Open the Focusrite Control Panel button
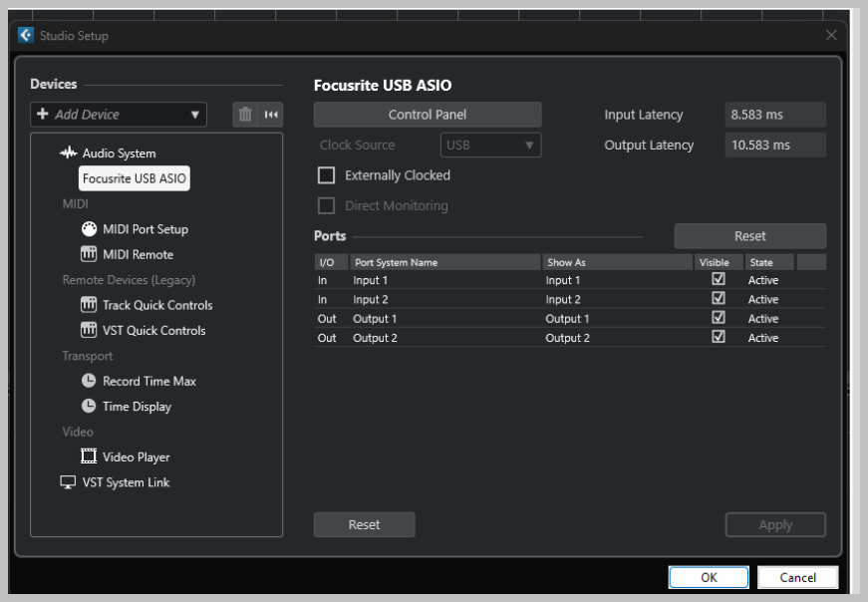This screenshot has width=868, height=602. point(428,115)
